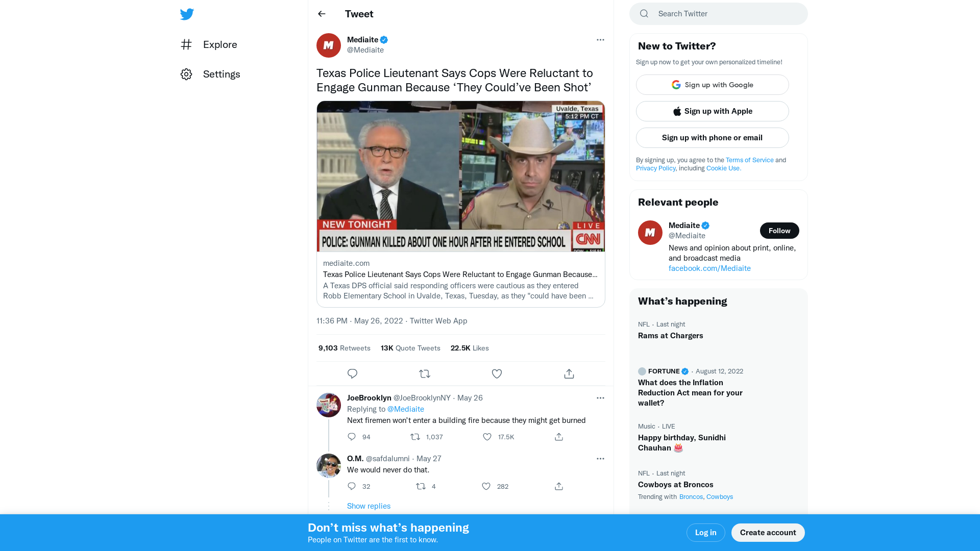
Task: Click the Twitter bird logo
Action: (x=187, y=14)
